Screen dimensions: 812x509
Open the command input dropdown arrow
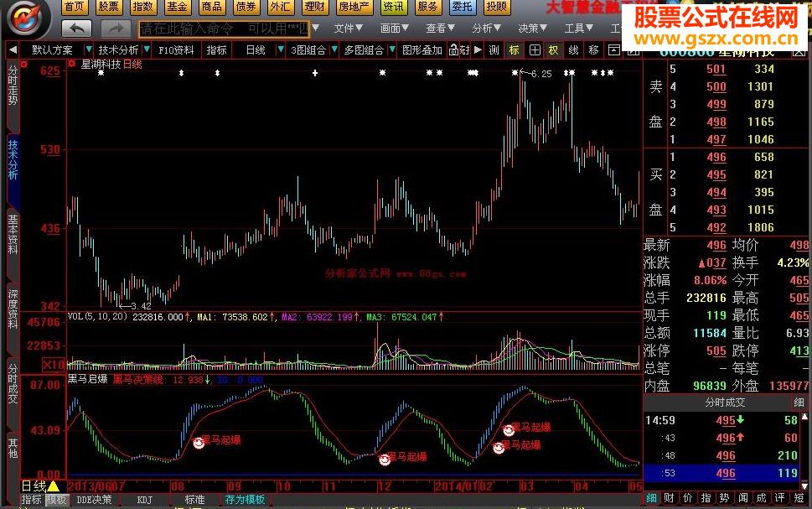[x=315, y=28]
